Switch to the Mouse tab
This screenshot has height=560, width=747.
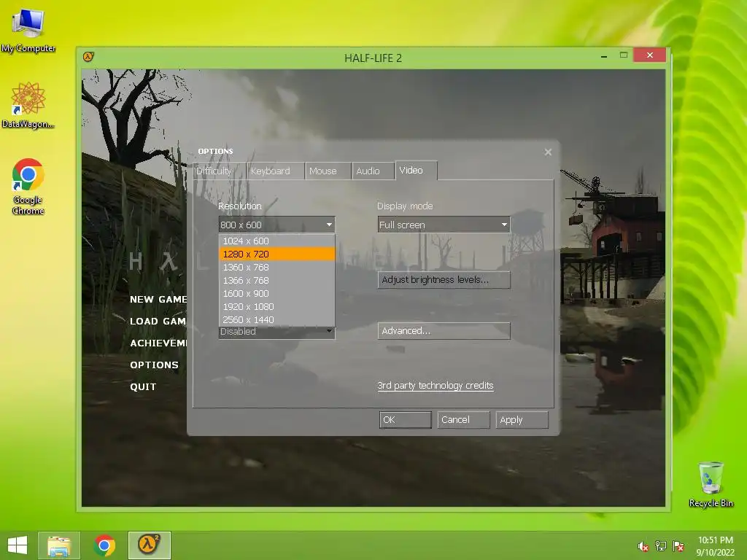tap(328, 171)
